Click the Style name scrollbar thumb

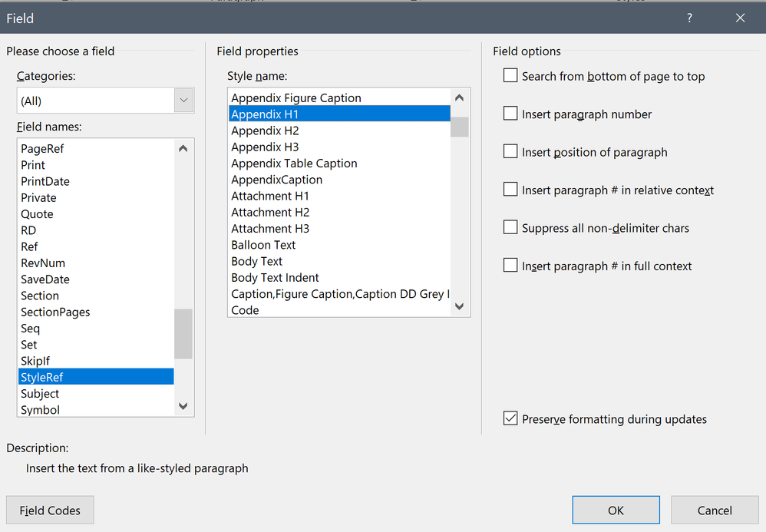coord(460,127)
